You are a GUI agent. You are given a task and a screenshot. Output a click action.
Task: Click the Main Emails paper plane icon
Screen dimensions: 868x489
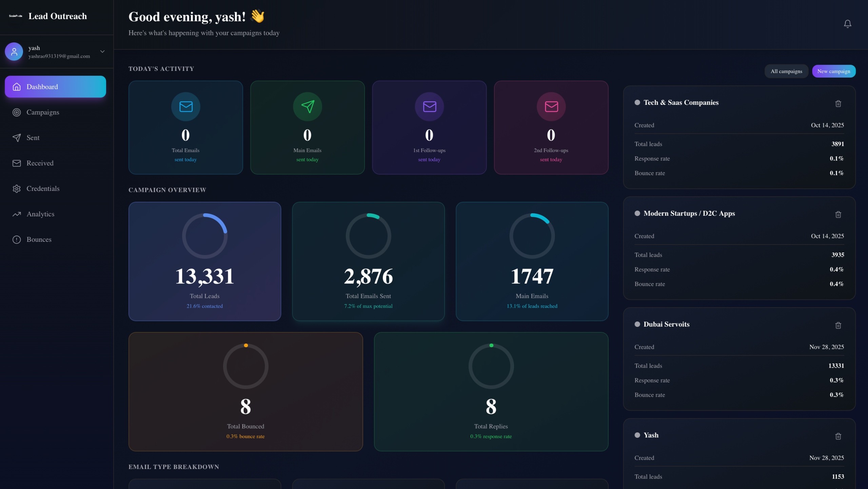pos(307,106)
